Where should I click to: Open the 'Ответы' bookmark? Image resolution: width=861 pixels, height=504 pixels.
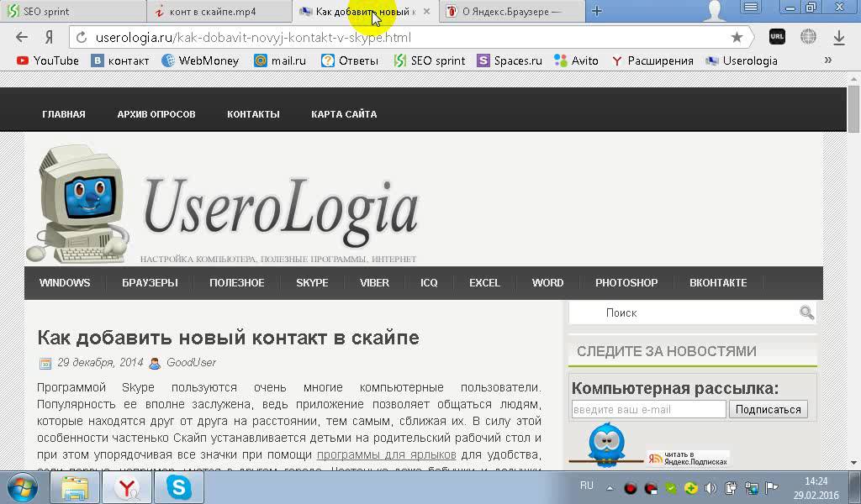(350, 60)
